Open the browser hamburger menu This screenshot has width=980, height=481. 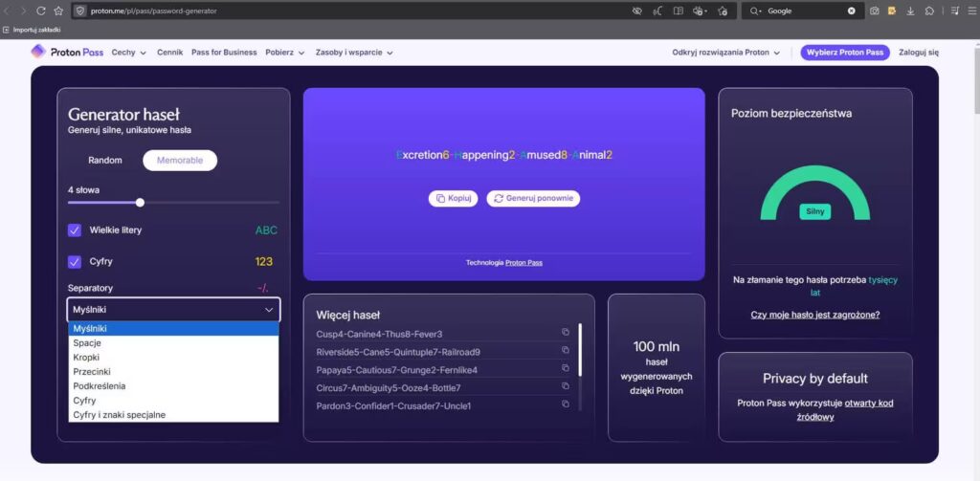coord(972,11)
